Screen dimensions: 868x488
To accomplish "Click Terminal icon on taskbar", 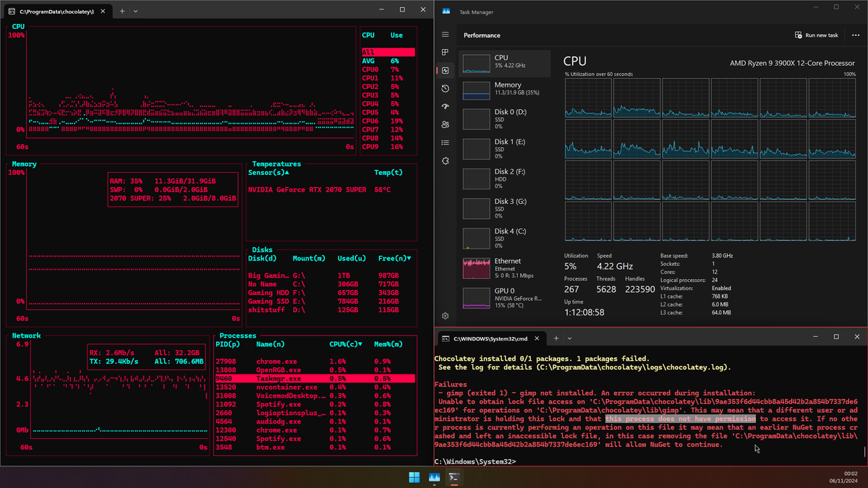I will 454,477.
